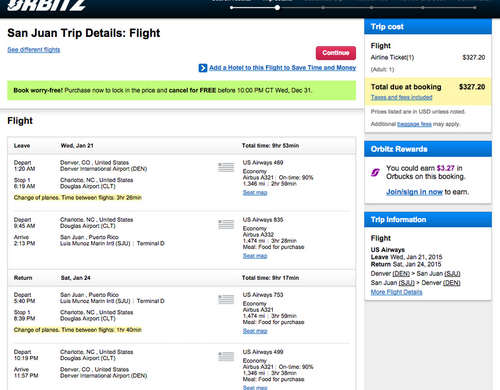
Task: Open Seat map for US Airways 753
Action: coord(255,331)
